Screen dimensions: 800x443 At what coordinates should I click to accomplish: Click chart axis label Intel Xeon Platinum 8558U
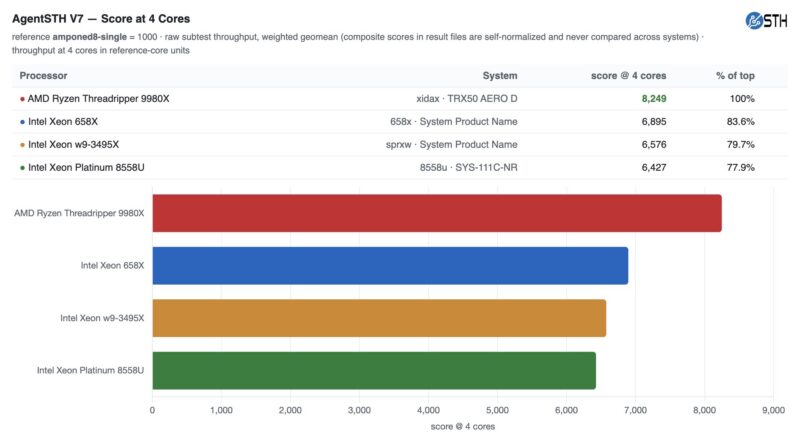click(90, 371)
